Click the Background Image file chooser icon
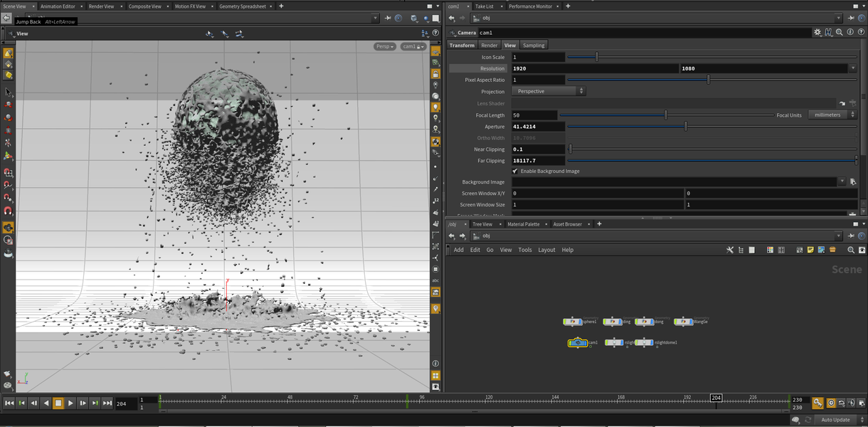868x427 pixels. 852,182
